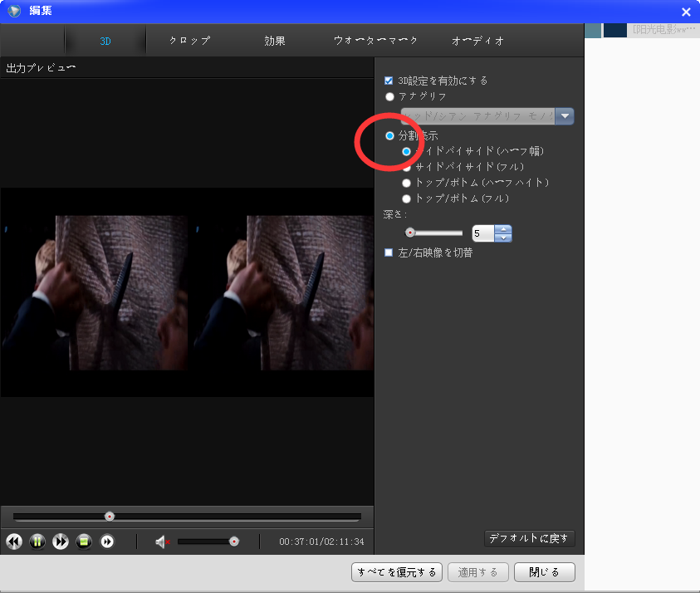
Task: Open the anaglyph type dropdown
Action: click(x=565, y=116)
